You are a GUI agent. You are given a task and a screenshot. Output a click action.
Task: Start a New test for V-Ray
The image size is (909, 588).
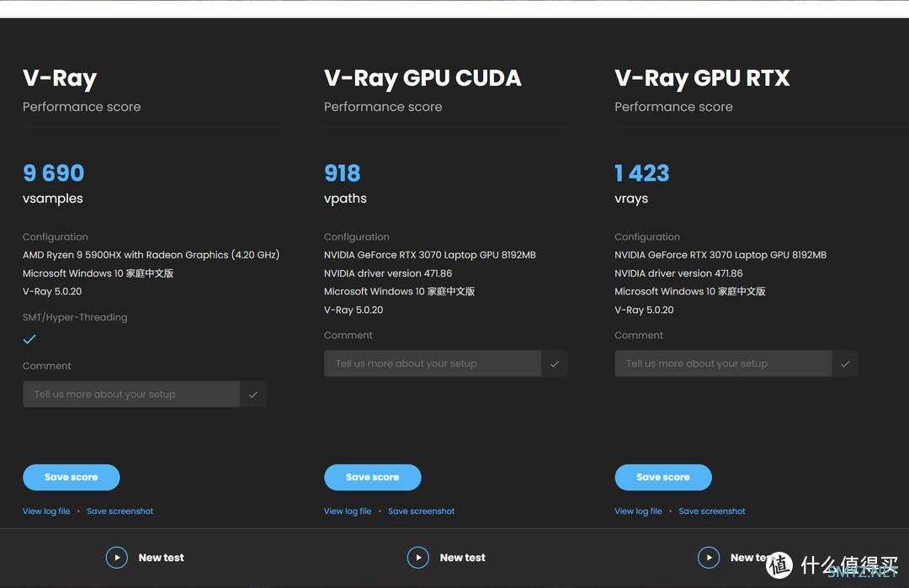pos(161,558)
